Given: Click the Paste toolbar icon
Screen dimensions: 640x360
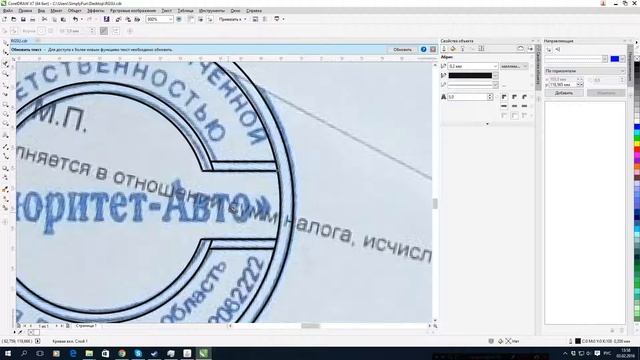Looking at the screenshot, I should tap(63, 19).
